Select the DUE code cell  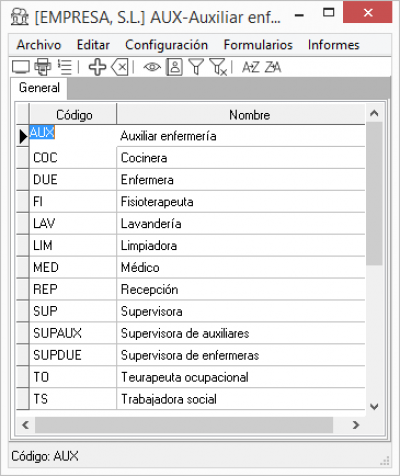[x=73, y=180]
